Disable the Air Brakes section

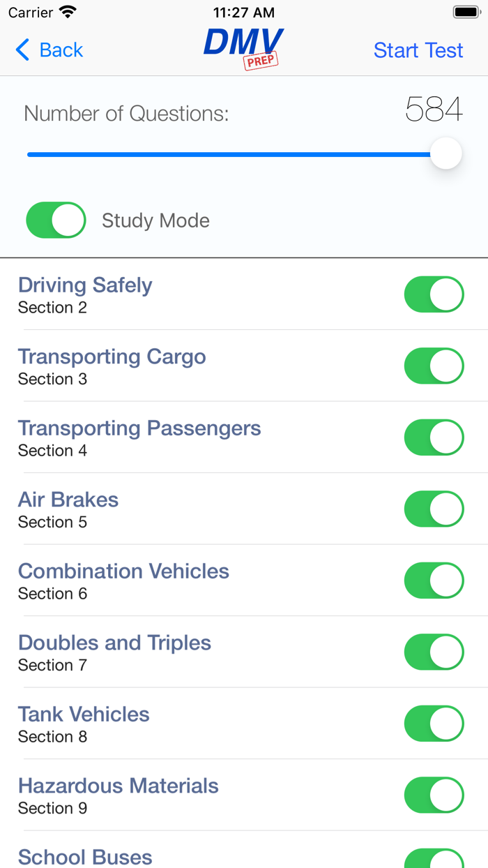coord(434,509)
